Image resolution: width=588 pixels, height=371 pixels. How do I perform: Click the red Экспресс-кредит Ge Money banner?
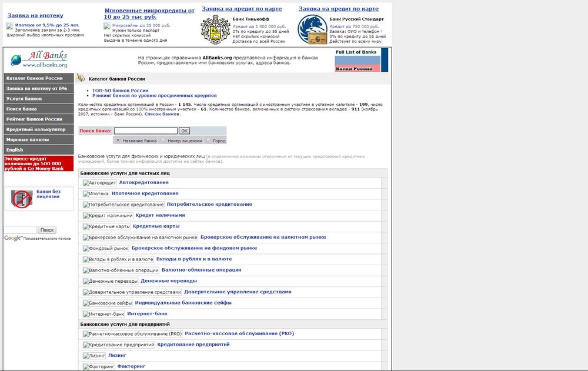coord(39,163)
